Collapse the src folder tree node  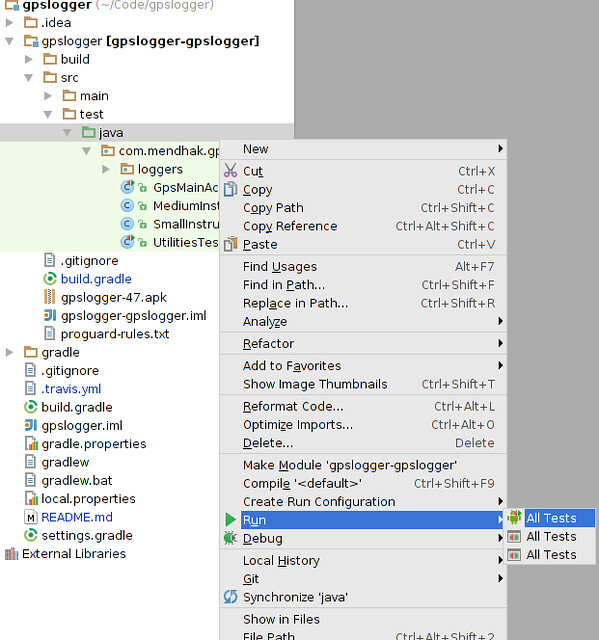29,78
